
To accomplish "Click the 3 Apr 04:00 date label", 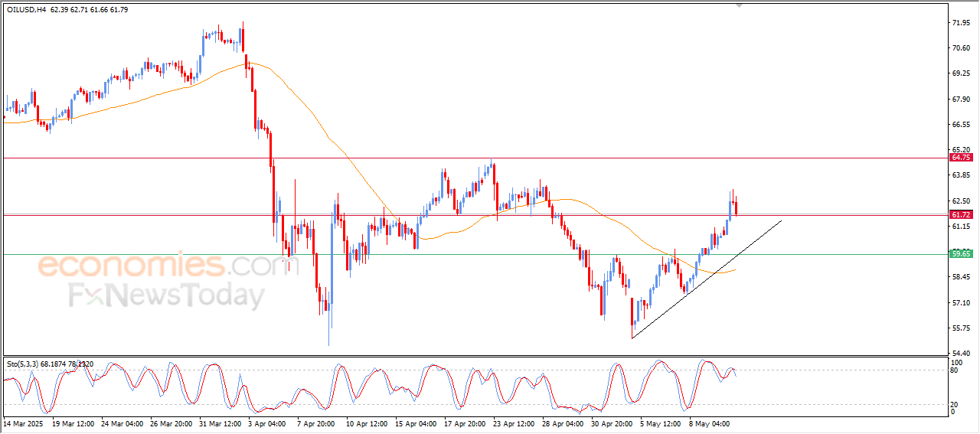I will click(266, 423).
